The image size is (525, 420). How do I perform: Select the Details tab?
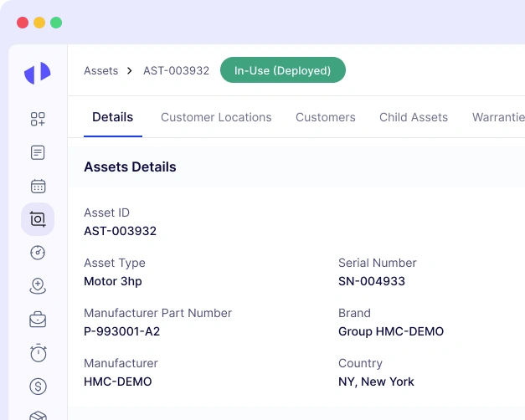pyautogui.click(x=113, y=117)
